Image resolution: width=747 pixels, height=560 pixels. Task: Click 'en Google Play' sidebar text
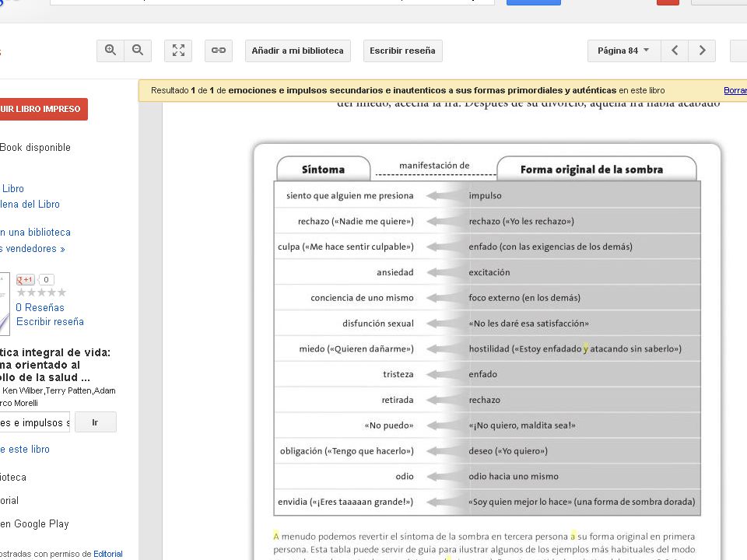[x=34, y=523]
